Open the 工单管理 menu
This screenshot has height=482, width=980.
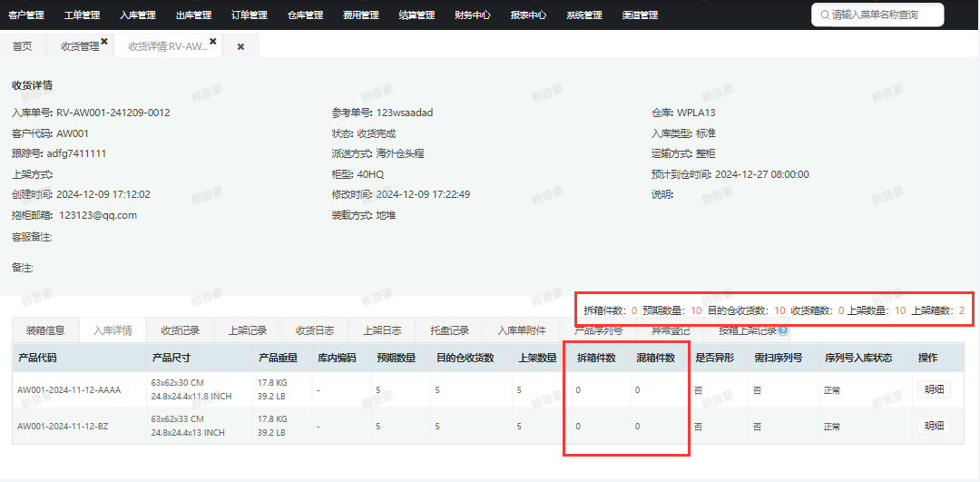click(82, 15)
